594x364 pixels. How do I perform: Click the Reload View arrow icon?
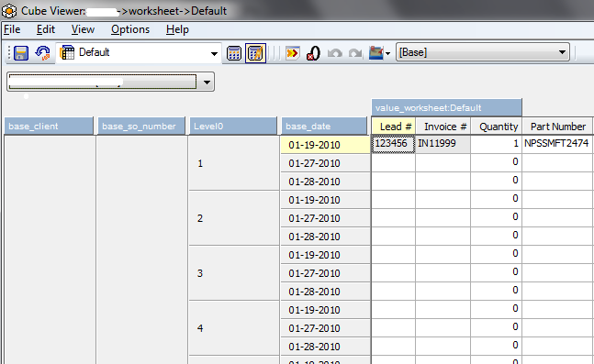(x=43, y=53)
